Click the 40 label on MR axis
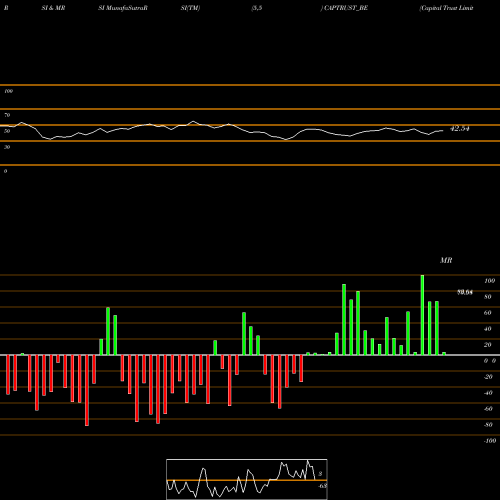Image resolution: width=500 pixels, height=500 pixels. [487, 329]
